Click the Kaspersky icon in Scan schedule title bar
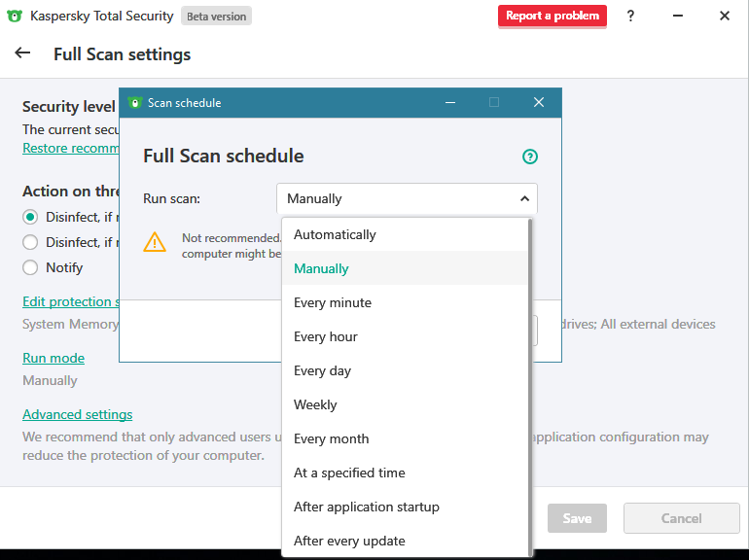This screenshot has height=560, width=749. [x=135, y=103]
